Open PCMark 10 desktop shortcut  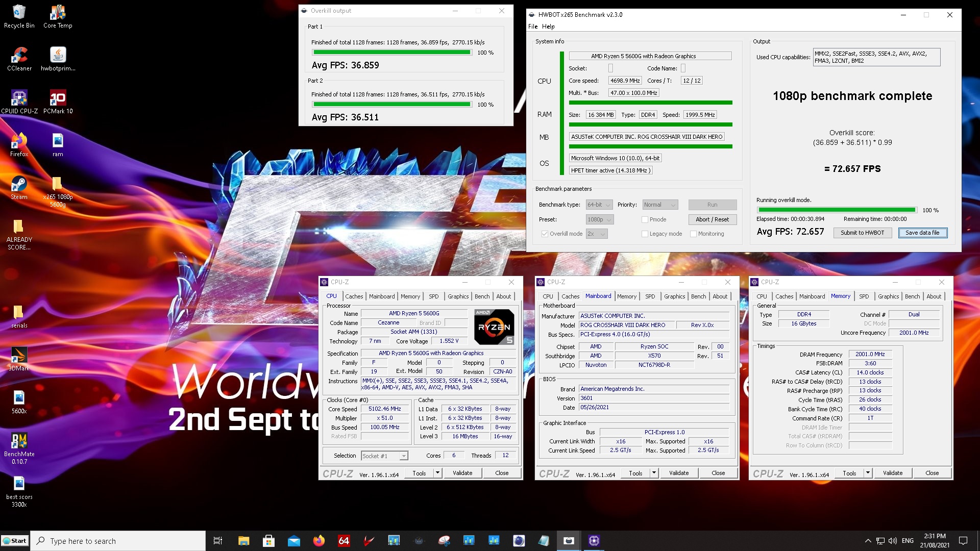pos(58,102)
